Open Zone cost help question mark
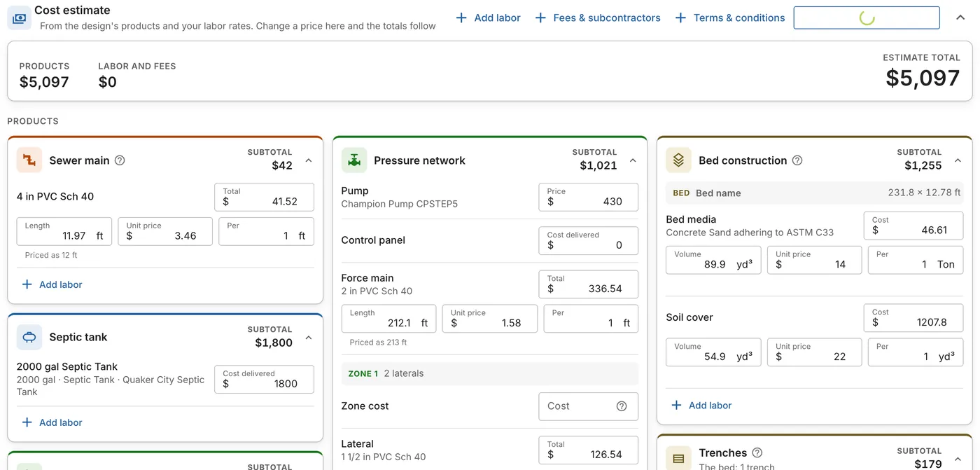Viewport: 980px width, 470px height. point(622,406)
